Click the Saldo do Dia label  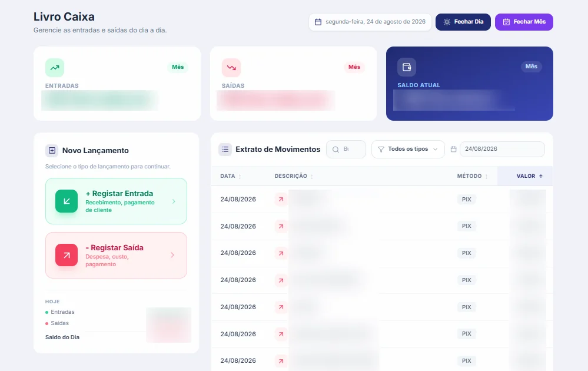pyautogui.click(x=62, y=337)
